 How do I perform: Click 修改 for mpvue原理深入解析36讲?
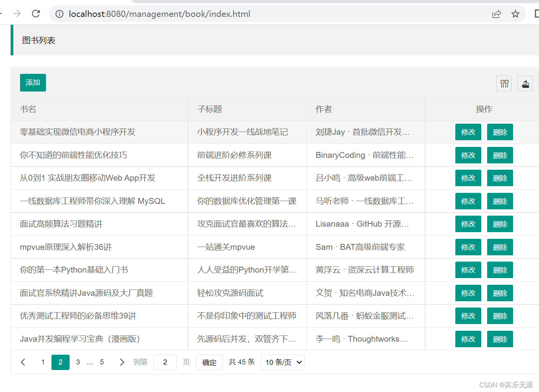[468, 247]
